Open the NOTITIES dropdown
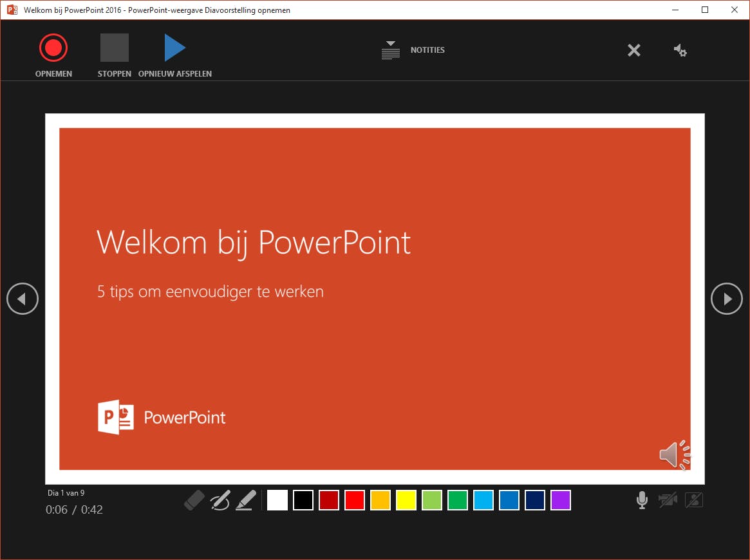 (391, 50)
